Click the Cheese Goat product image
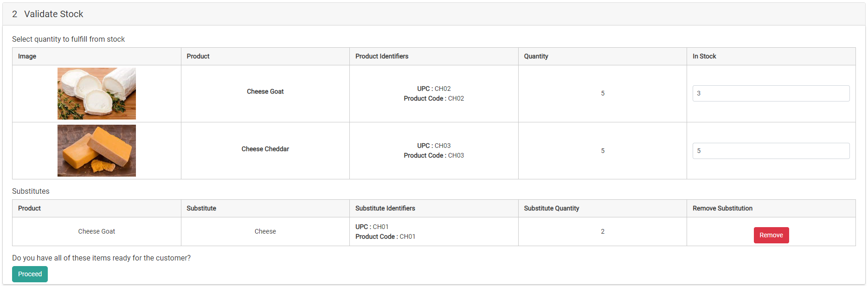The image size is (868, 286). tap(96, 93)
